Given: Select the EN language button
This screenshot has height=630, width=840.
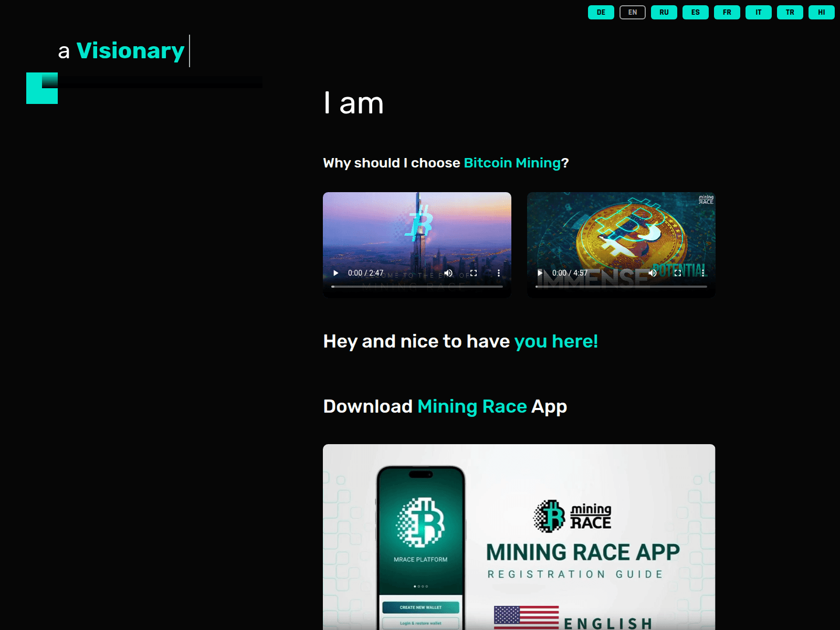Looking at the screenshot, I should [633, 12].
